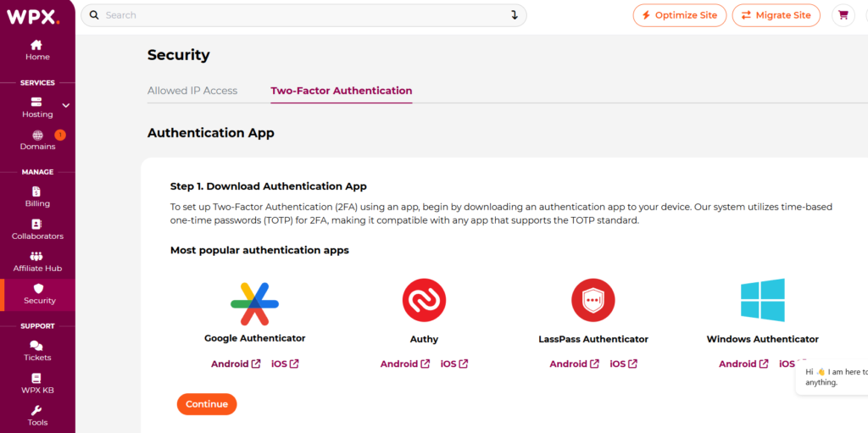Click the Optimize Site button

pos(680,15)
